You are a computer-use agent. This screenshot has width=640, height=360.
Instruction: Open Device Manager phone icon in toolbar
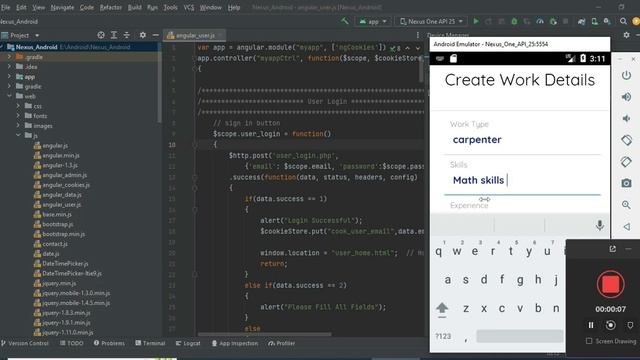[595, 21]
